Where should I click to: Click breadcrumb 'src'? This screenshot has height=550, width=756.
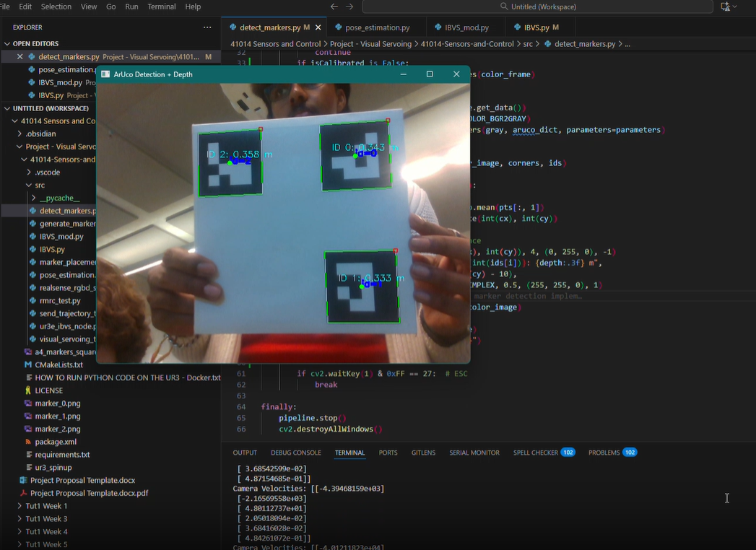[x=528, y=44]
